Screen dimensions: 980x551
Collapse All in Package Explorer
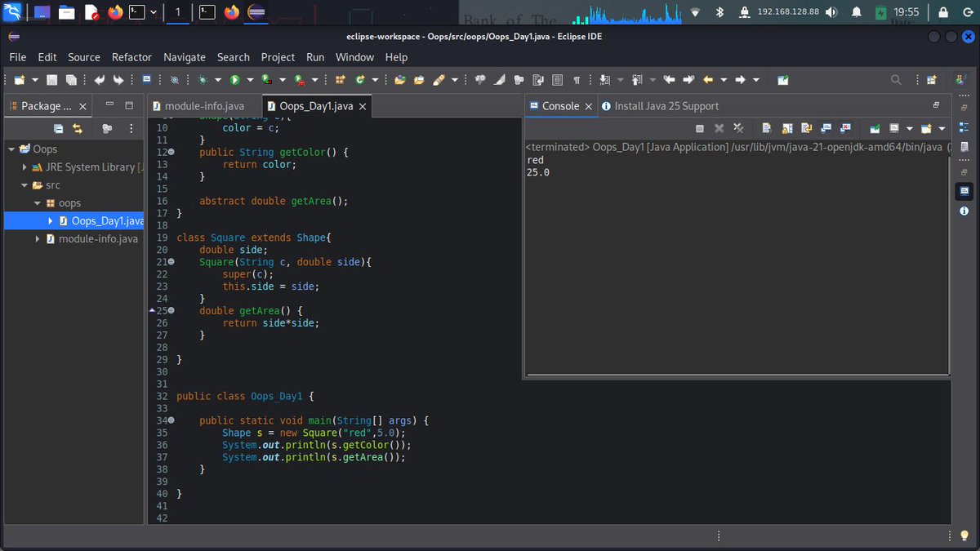[58, 128]
